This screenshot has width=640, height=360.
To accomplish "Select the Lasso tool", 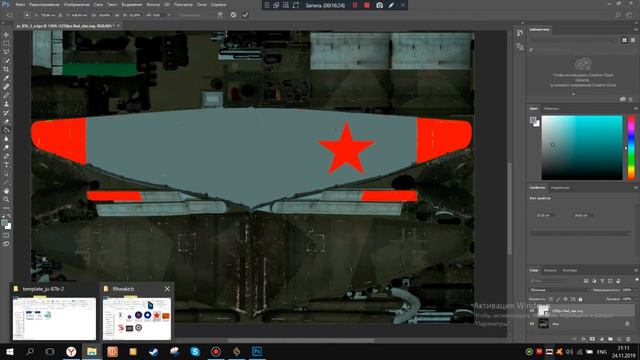I will click(6, 52).
